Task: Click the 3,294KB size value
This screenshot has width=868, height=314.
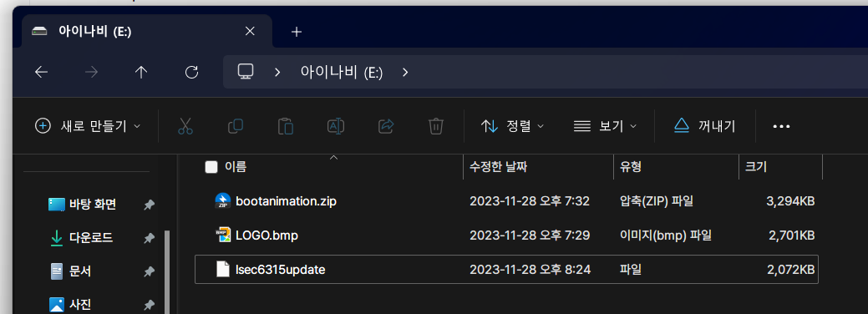Action: coord(790,201)
